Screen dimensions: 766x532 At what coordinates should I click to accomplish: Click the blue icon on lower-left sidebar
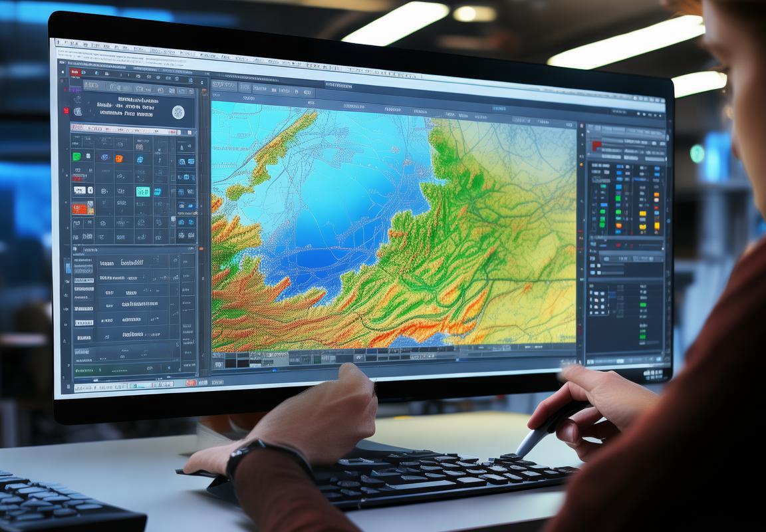tap(68, 268)
